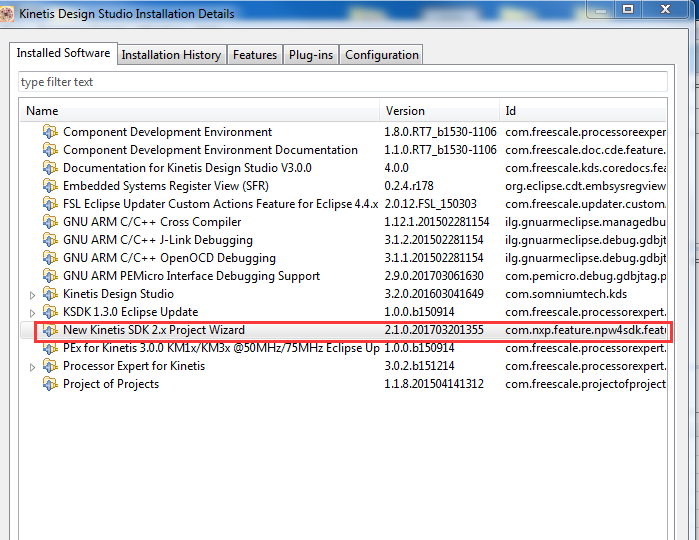Click the type filter text field

point(343,82)
